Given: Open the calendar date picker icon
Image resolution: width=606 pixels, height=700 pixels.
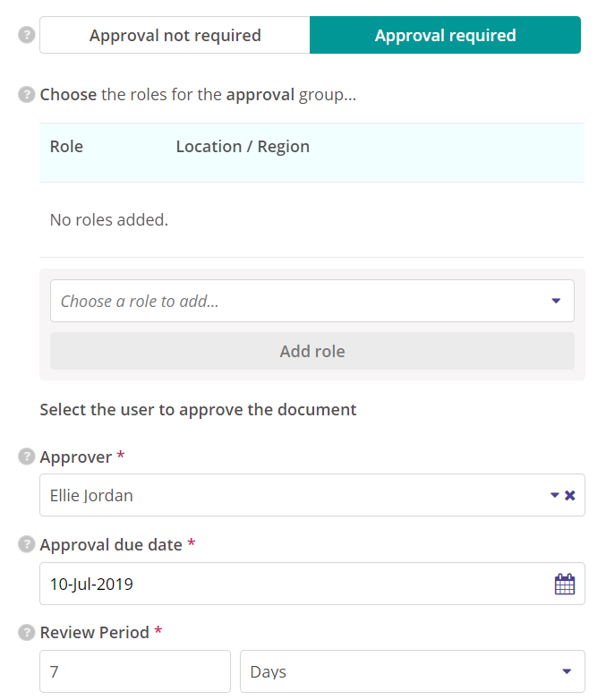Looking at the screenshot, I should coord(565,585).
